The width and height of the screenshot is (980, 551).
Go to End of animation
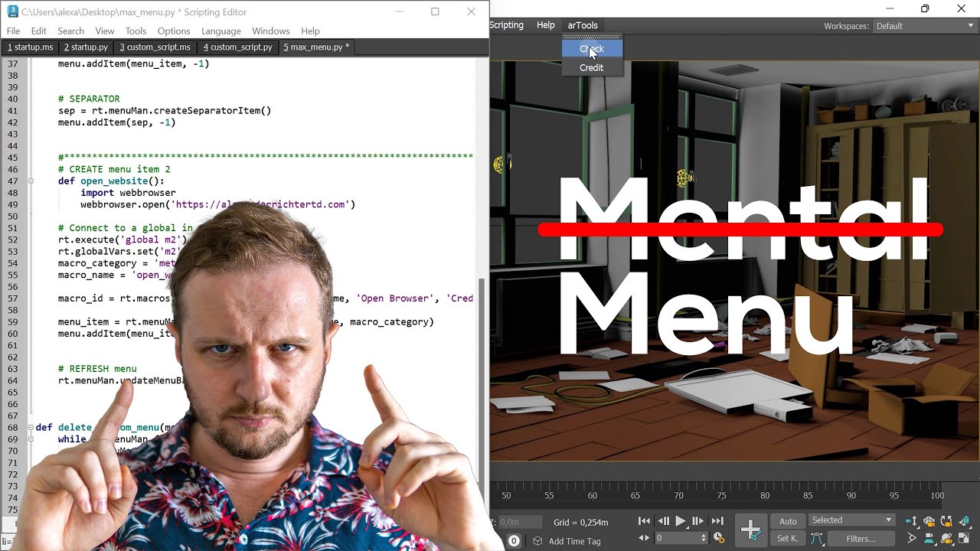point(717,521)
